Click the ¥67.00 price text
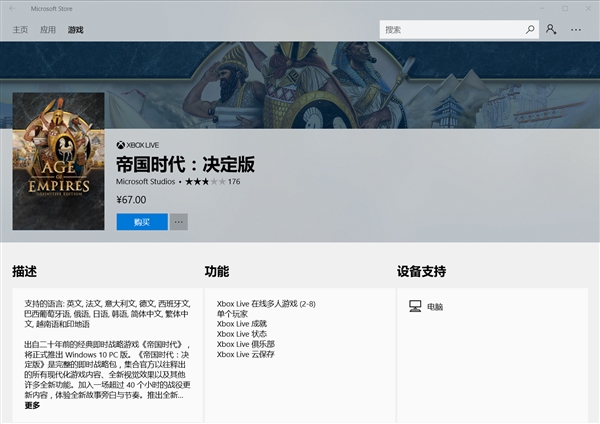600x424 pixels. tap(131, 200)
